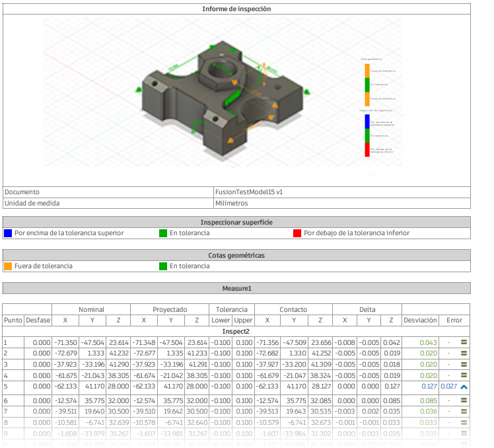
Task: Click the green 'En tolerancia' swatch under Inspeccionar superficie
Action: [163, 233]
